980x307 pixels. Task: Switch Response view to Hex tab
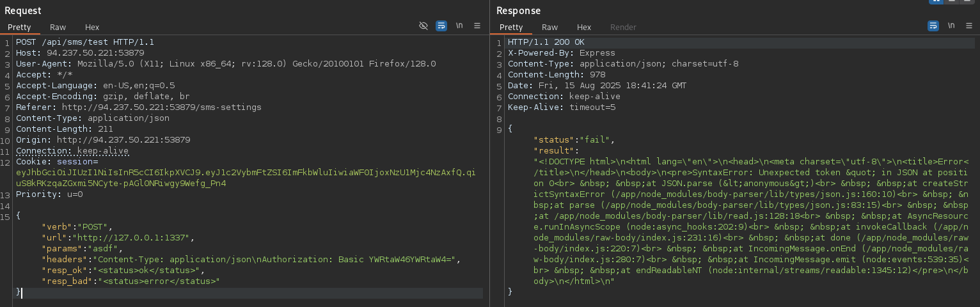point(584,28)
